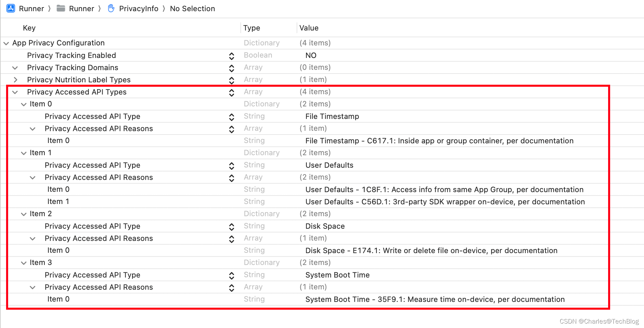Viewport: 644px width, 328px height.
Task: Select User Defaults C56D.1 reason value
Action: pos(445,202)
